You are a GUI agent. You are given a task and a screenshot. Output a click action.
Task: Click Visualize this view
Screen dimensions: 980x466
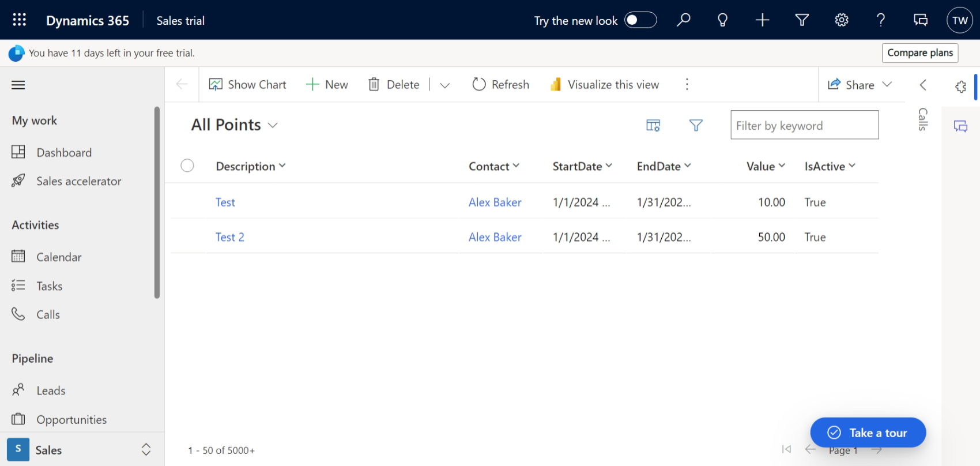[x=604, y=85]
